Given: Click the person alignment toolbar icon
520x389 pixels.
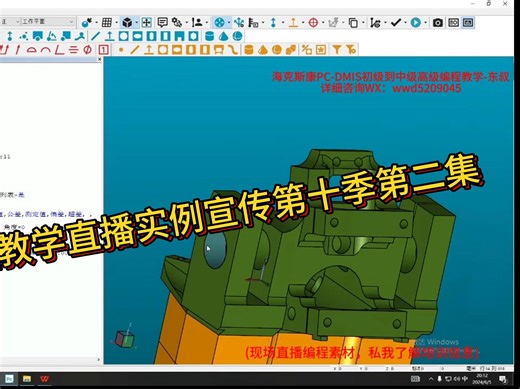Looking at the screenshot, I should (197, 23).
